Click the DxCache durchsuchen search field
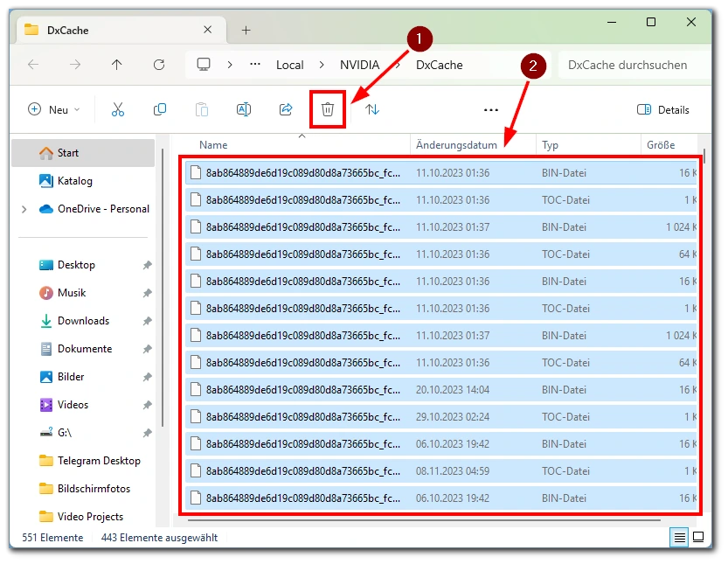The height and width of the screenshot is (564, 728). coord(634,65)
